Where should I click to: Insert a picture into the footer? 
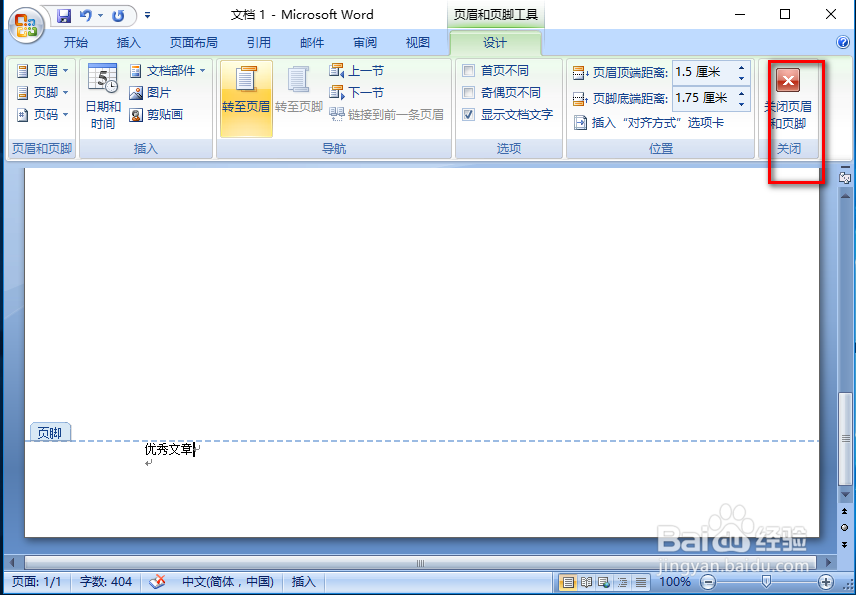pyautogui.click(x=151, y=91)
